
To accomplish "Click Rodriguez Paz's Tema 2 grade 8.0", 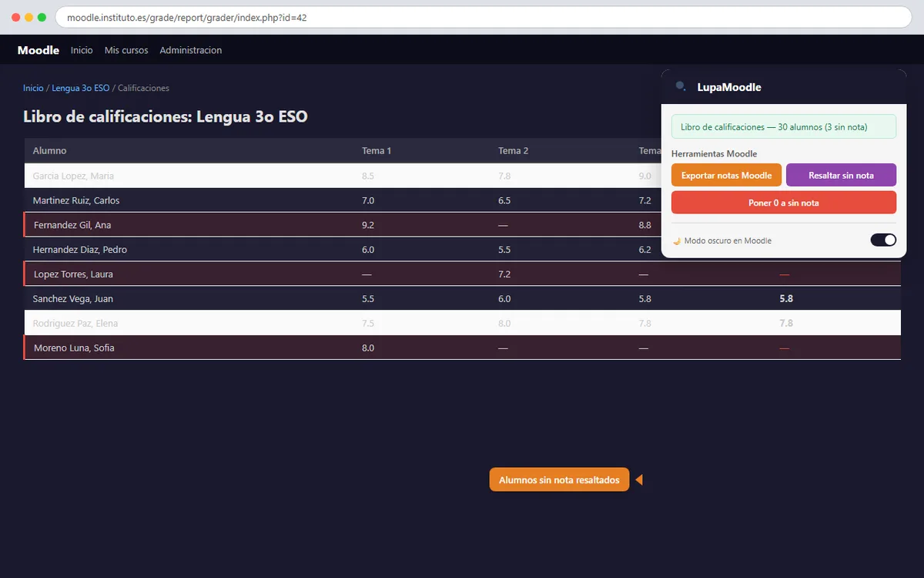I will [504, 324].
